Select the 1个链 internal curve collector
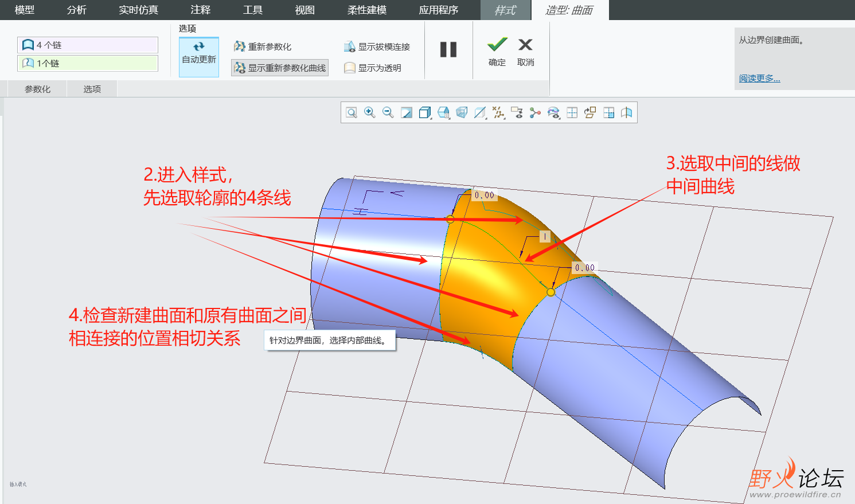 coord(88,63)
